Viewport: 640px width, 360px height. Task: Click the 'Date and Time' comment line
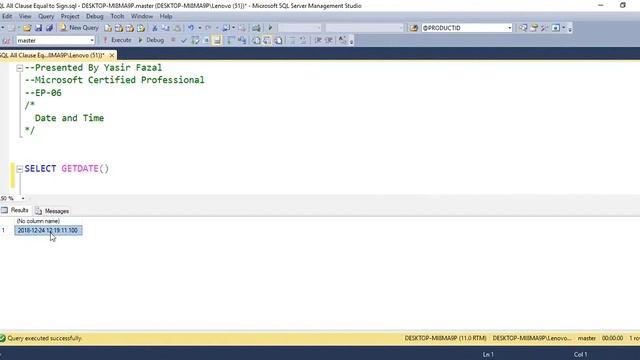(69, 118)
